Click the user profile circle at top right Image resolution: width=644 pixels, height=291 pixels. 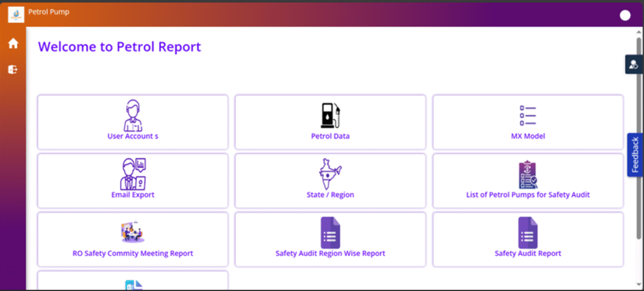625,16
